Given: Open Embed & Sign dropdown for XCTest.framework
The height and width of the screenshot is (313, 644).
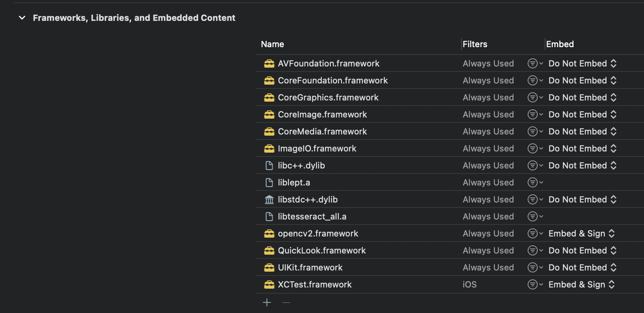Looking at the screenshot, I should click(x=582, y=284).
